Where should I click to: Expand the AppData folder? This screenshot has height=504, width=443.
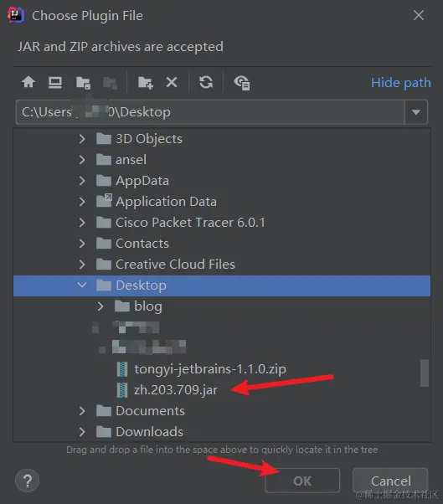click(x=82, y=181)
